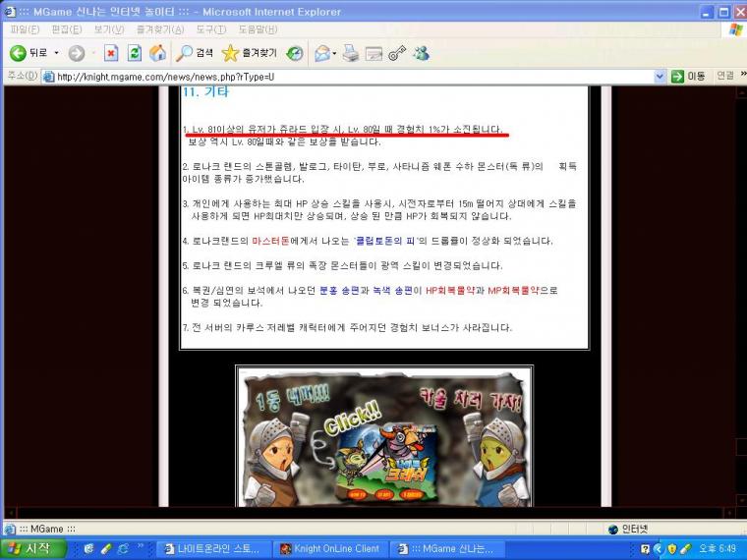Switch to the 나이트온라인 스토... taskbar window
747x560 pixels.
[x=213, y=549]
